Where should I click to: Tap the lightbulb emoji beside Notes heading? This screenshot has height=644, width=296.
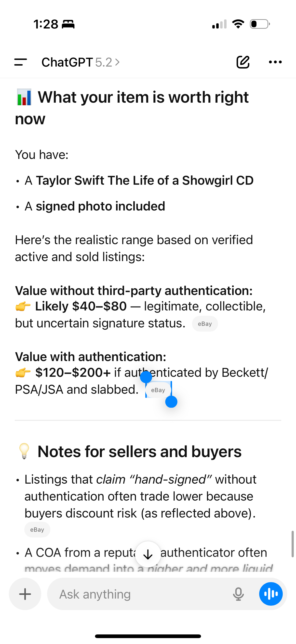[24, 451]
